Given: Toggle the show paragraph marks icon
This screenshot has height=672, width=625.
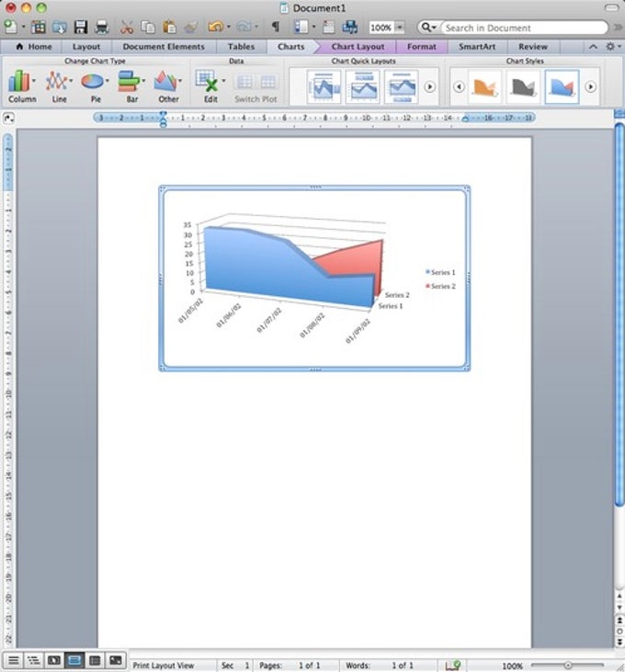Looking at the screenshot, I should pyautogui.click(x=276, y=27).
